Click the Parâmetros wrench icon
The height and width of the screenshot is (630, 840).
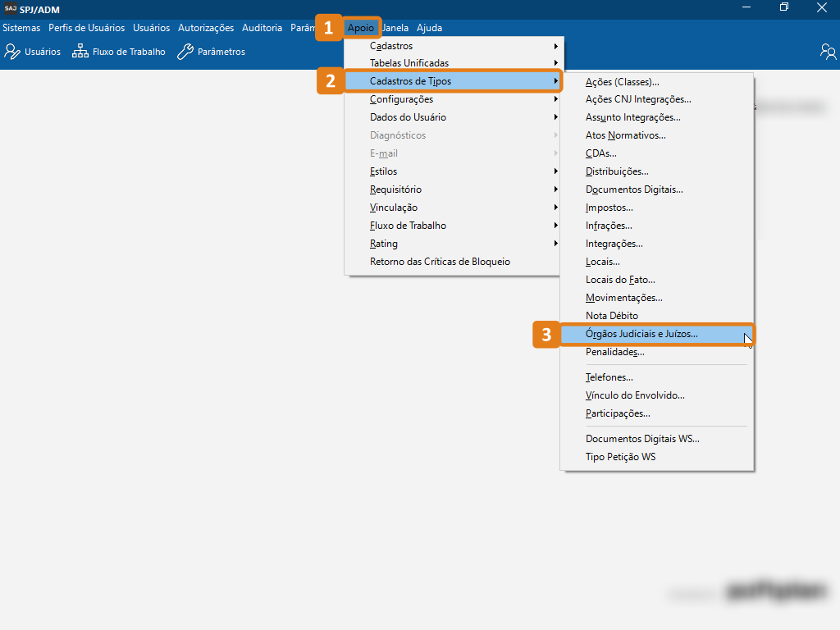coord(185,52)
